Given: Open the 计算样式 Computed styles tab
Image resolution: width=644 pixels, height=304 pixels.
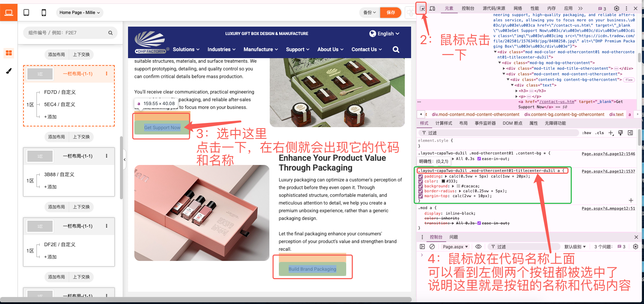Looking at the screenshot, I should tap(444, 123).
